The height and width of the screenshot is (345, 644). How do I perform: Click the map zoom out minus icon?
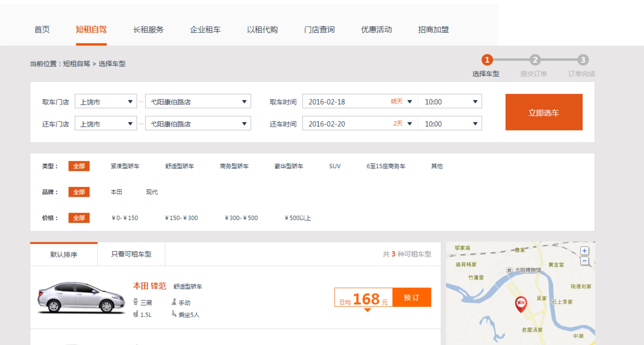click(584, 261)
